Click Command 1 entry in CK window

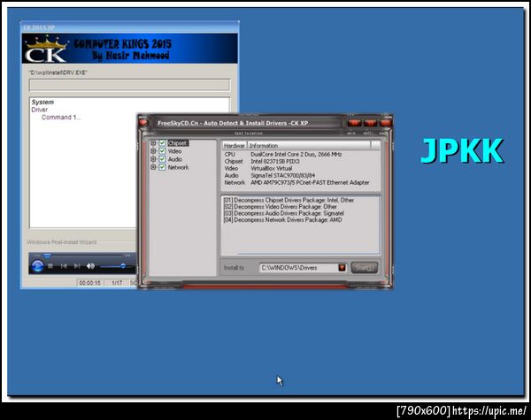point(61,118)
